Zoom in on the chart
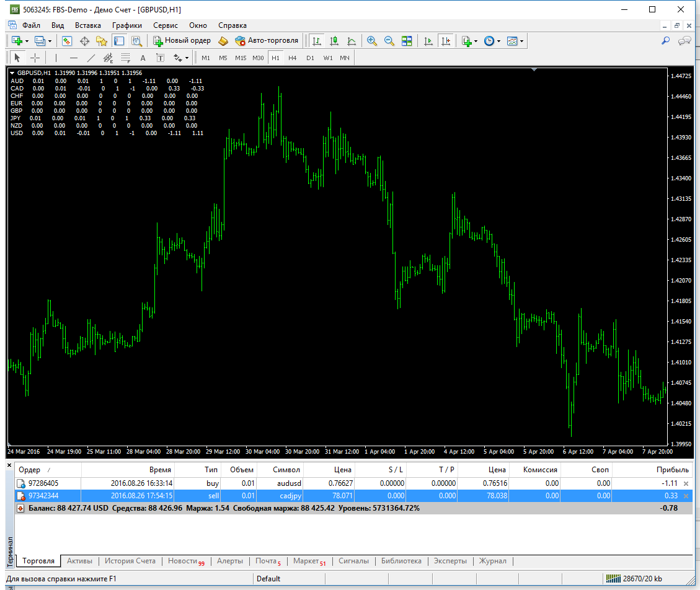 click(371, 41)
